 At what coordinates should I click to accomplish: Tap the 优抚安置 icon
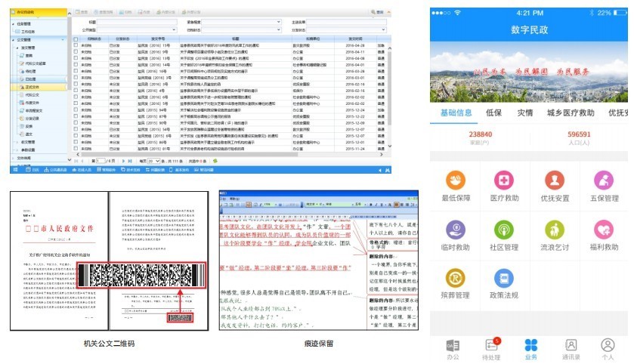click(555, 180)
